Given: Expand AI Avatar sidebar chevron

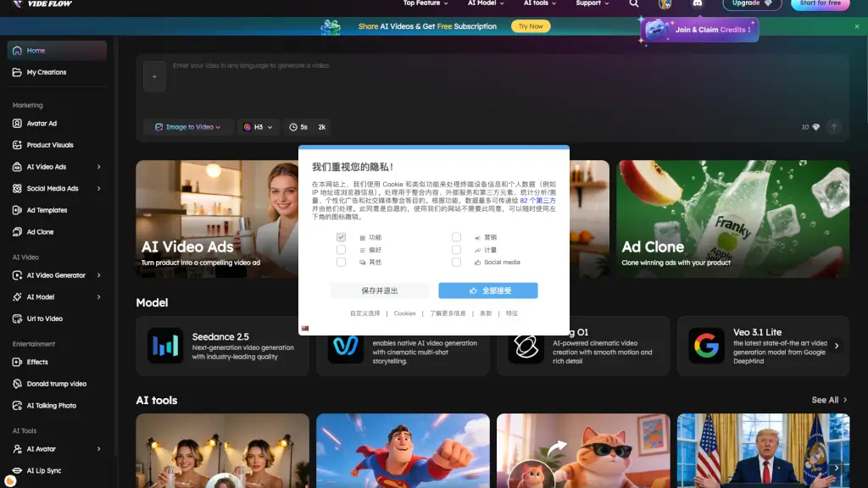Looking at the screenshot, I should pos(99,449).
